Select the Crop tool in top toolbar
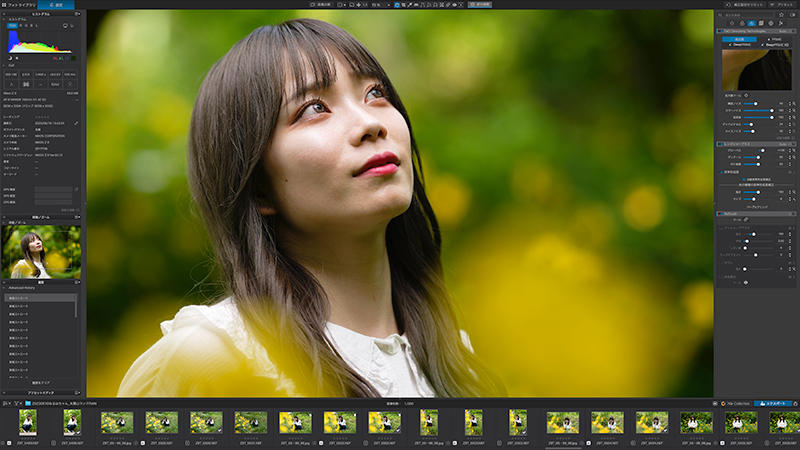Viewport: 800px width, 450px height. click(x=403, y=5)
